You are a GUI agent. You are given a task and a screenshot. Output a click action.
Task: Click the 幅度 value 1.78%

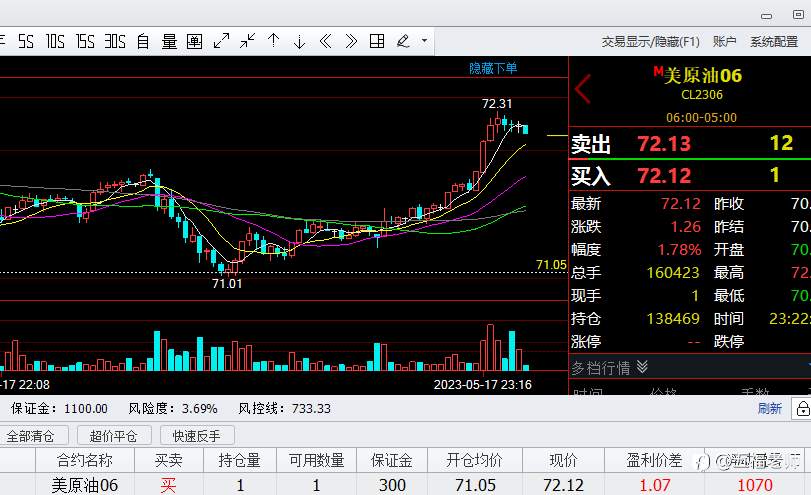[679, 250]
